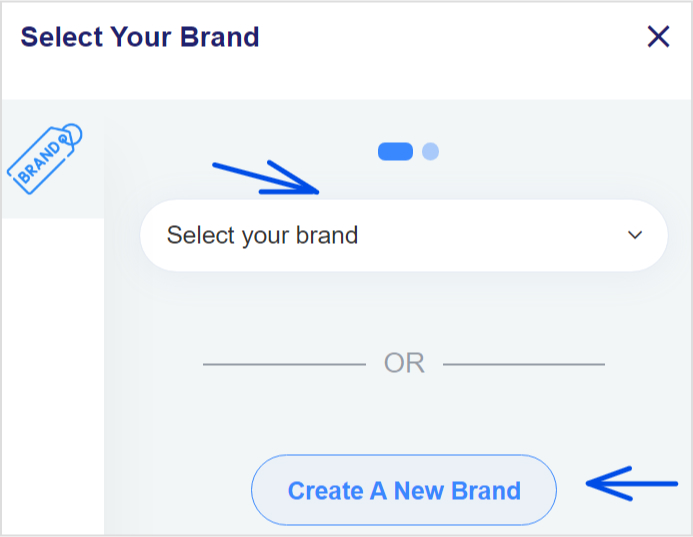
Task: Close the Select Your Brand dialog
Action: tap(658, 36)
